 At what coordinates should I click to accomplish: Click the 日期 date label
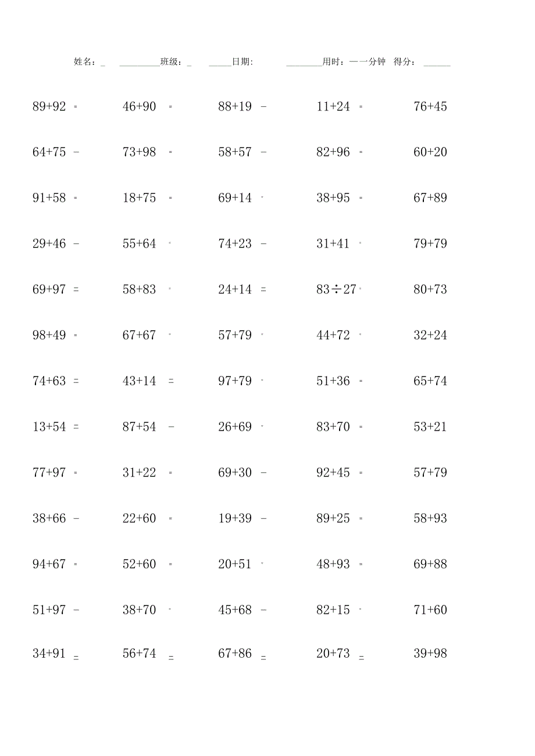tap(242, 62)
